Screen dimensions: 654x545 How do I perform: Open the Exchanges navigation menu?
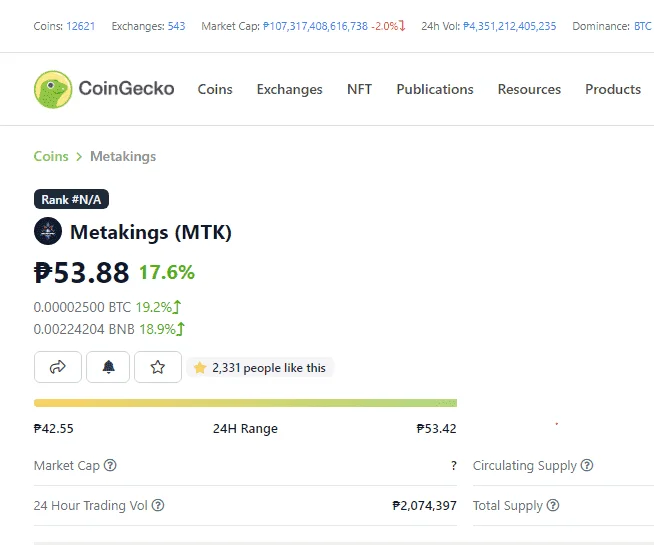coord(289,89)
